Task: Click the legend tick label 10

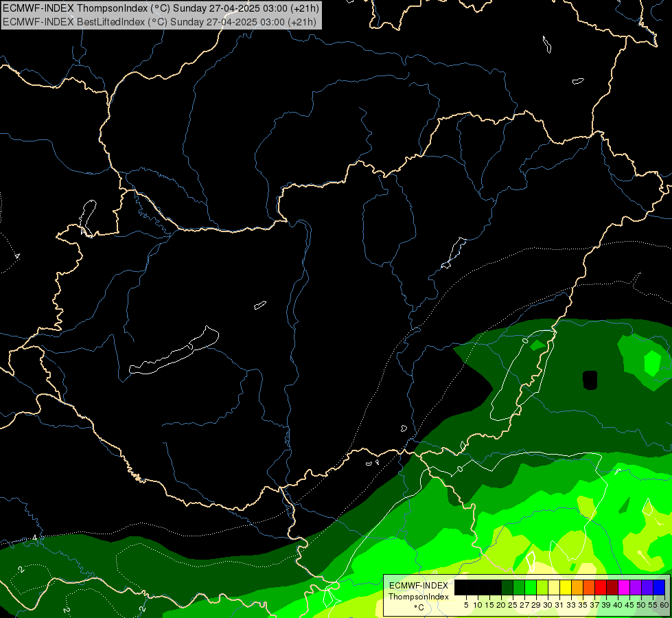Action: click(x=478, y=605)
